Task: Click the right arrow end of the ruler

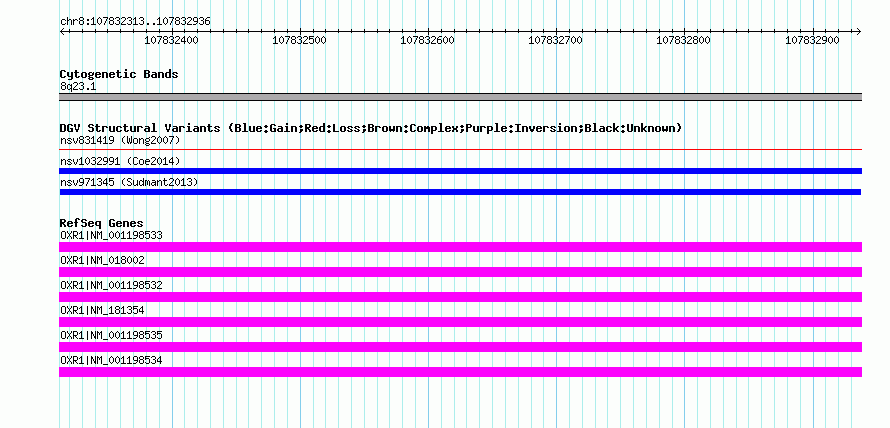Action: tap(858, 32)
